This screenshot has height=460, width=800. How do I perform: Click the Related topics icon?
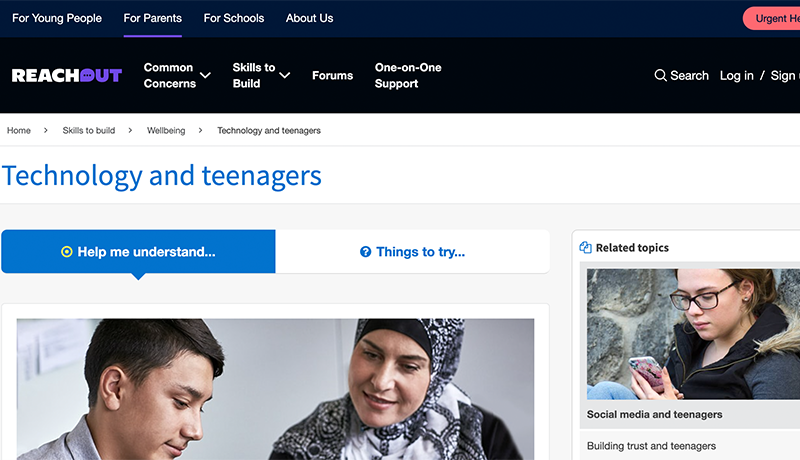click(x=586, y=248)
